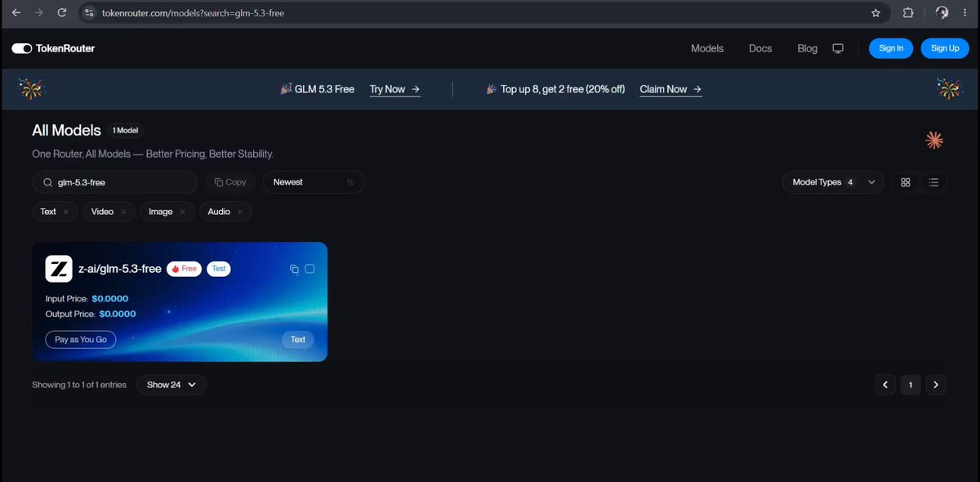980x482 pixels.
Task: Focus the glm-5.3-free search field
Action: 115,182
